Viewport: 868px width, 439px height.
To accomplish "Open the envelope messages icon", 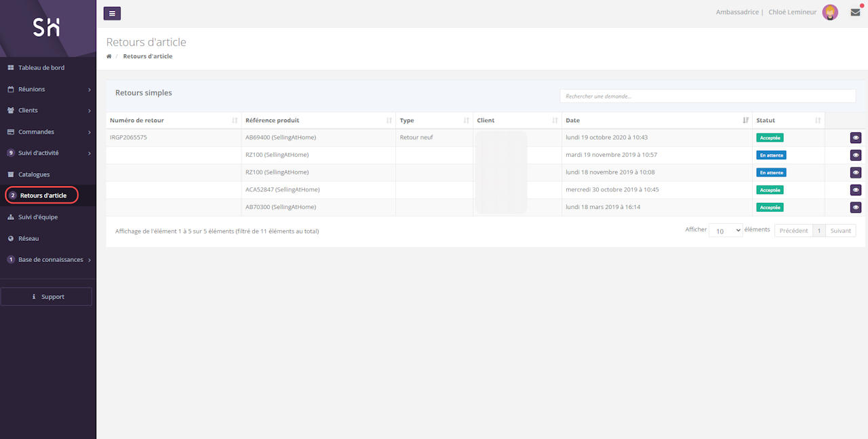I will tap(855, 12).
